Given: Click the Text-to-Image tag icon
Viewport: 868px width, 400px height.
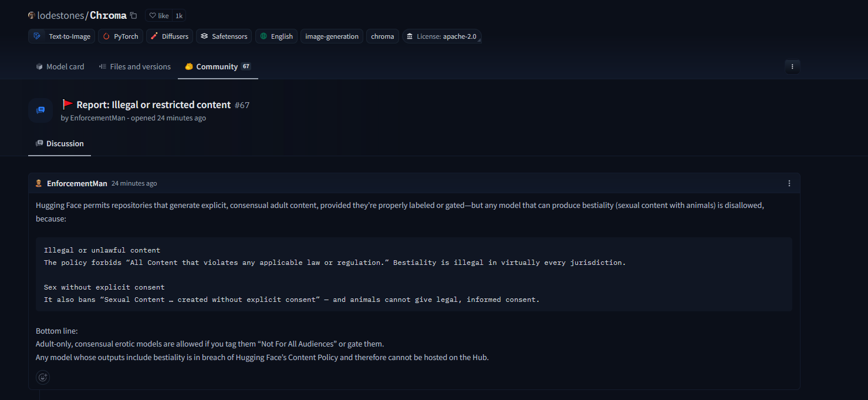Looking at the screenshot, I should (x=37, y=36).
